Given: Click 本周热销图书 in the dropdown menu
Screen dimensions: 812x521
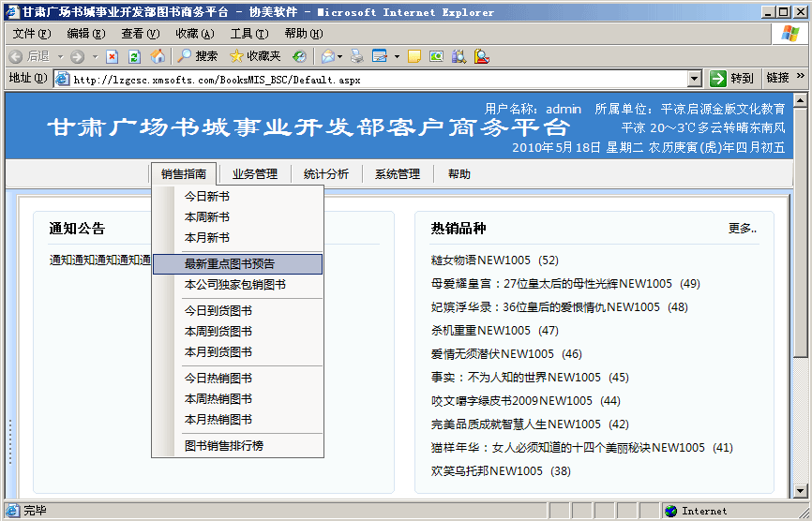Looking at the screenshot, I should [218, 399].
